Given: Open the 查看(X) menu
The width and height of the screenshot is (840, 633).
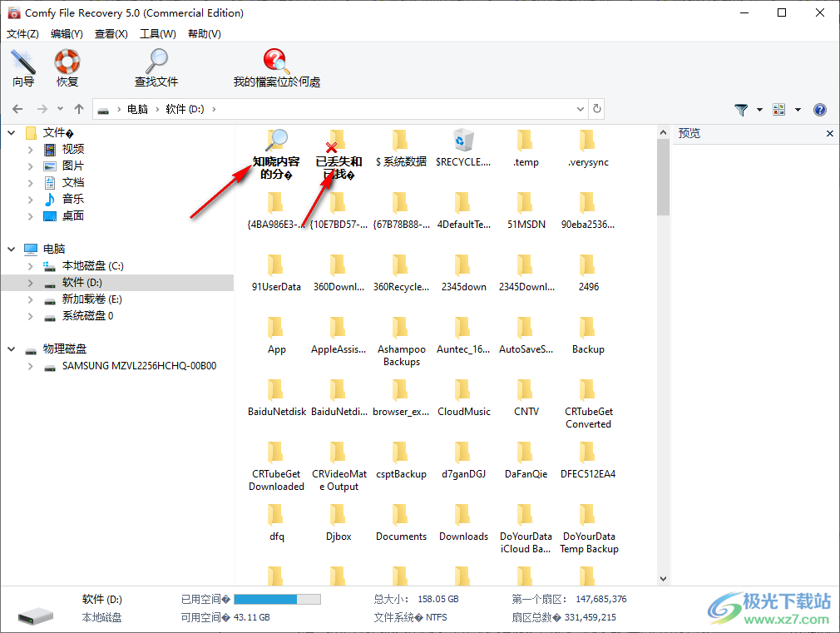Looking at the screenshot, I should (111, 34).
